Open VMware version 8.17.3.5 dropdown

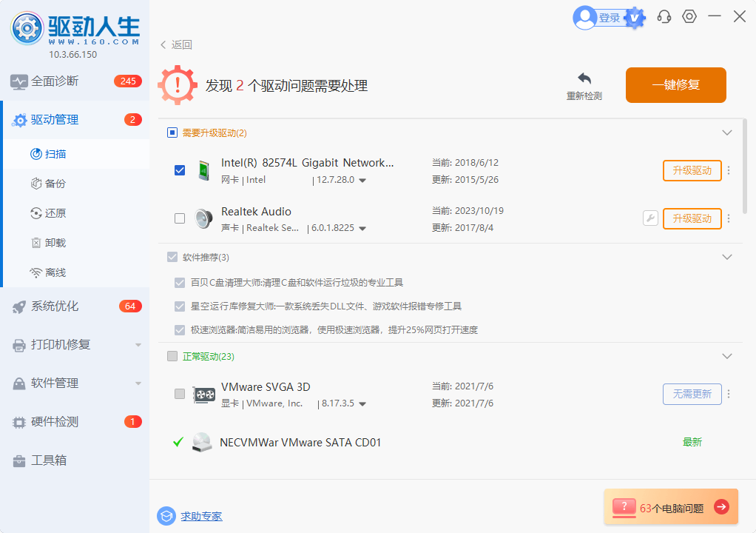pyautogui.click(x=362, y=404)
